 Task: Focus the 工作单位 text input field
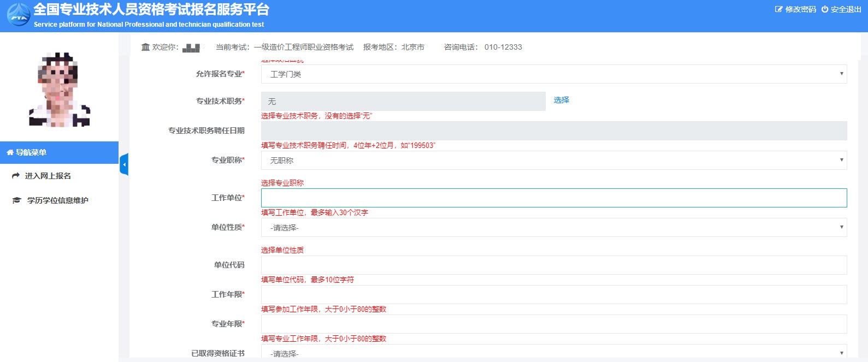553,198
